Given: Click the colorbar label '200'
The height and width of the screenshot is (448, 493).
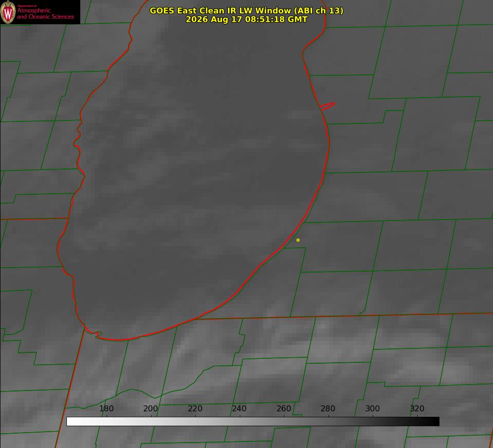Looking at the screenshot, I should coord(150,408).
